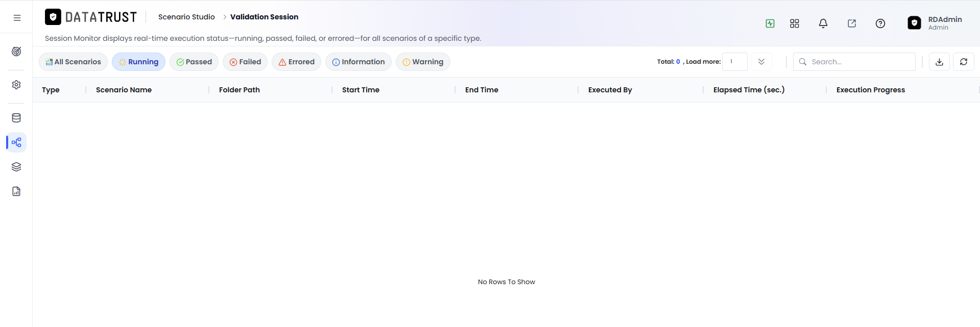
Task: Select the Passed filter tab
Action: [x=194, y=62]
